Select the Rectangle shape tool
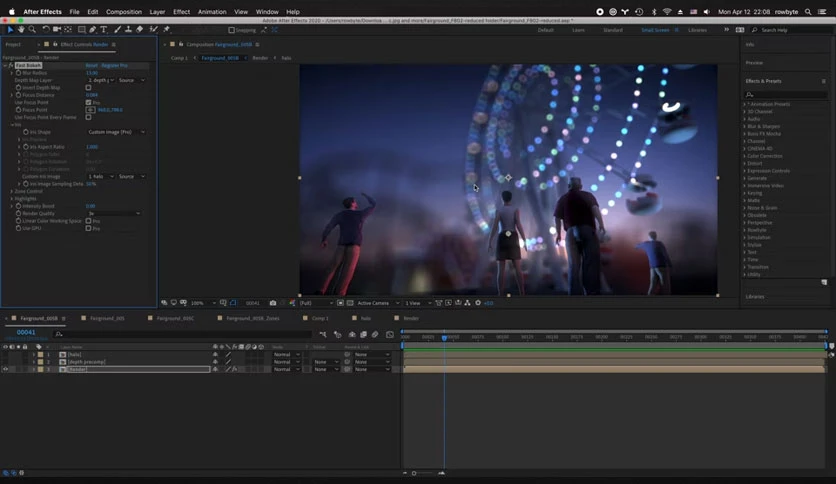The height and width of the screenshot is (484, 836). (x=82, y=30)
